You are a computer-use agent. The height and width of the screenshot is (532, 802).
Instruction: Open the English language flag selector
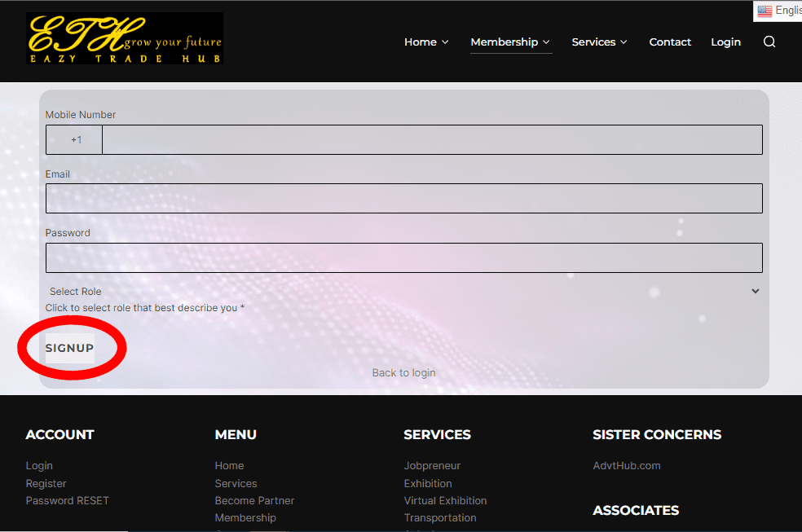778,11
